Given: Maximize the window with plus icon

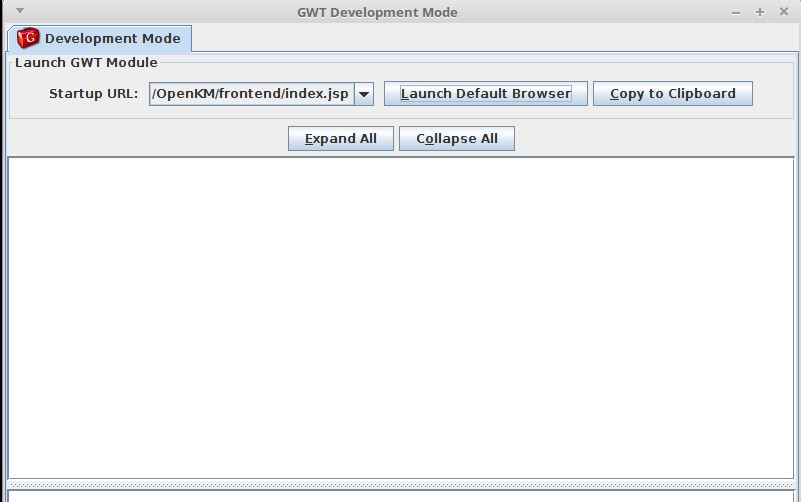Looking at the screenshot, I should pyautogui.click(x=760, y=13).
